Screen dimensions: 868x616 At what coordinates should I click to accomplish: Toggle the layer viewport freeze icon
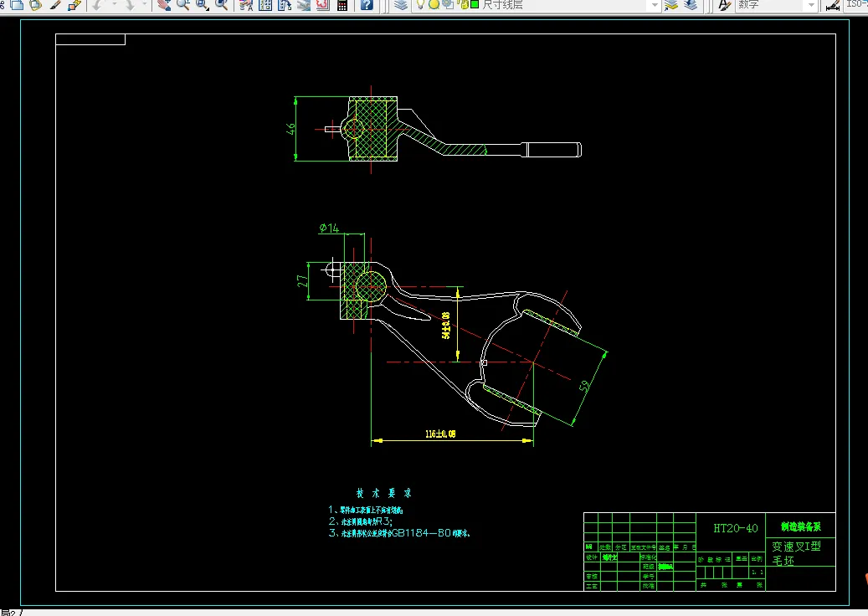coord(447,5)
